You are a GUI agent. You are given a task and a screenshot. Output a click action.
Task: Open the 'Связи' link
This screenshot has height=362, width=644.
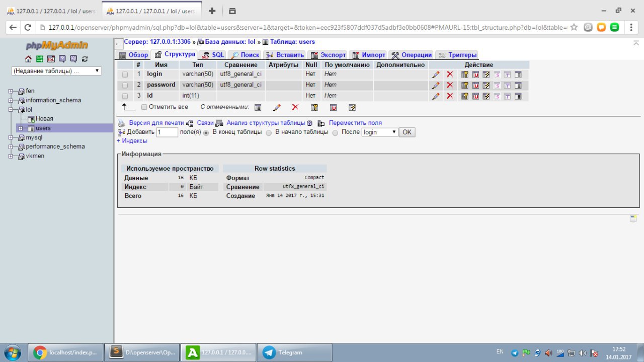205,123
